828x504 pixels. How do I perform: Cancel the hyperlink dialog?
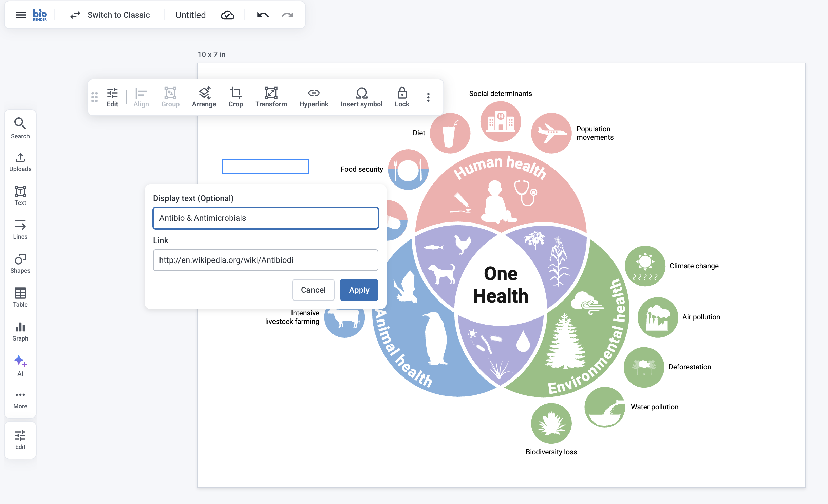pyautogui.click(x=313, y=290)
